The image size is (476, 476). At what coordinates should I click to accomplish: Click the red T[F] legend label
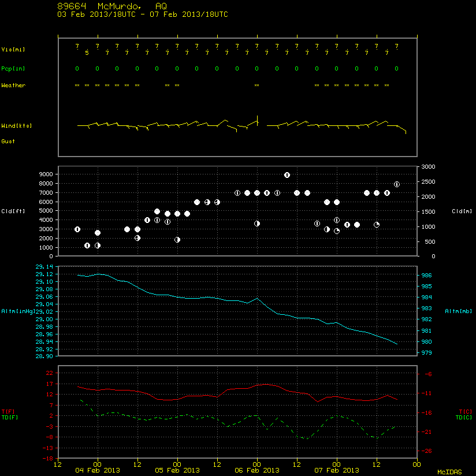pyautogui.click(x=8, y=412)
